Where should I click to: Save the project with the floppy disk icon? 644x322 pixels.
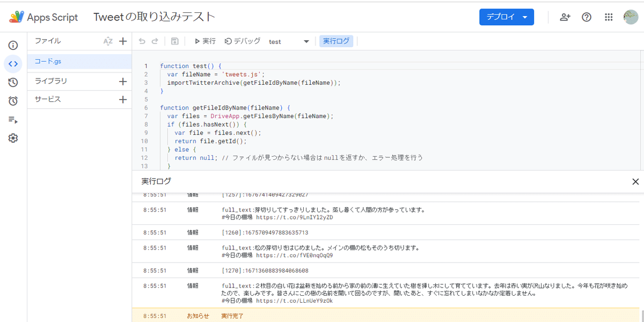point(174,41)
